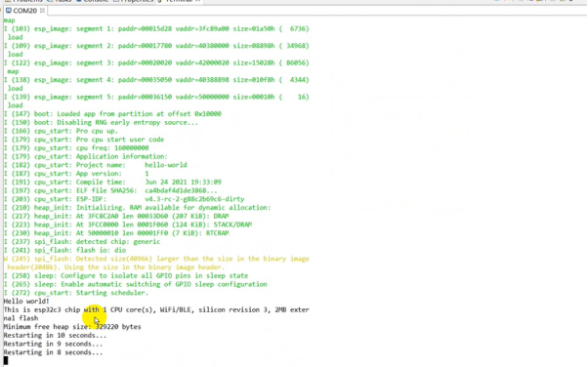Image resolution: width=588 pixels, height=367 pixels.
Task: Click the 'Enable automatic switching of GPIO' line
Action: coord(136,284)
